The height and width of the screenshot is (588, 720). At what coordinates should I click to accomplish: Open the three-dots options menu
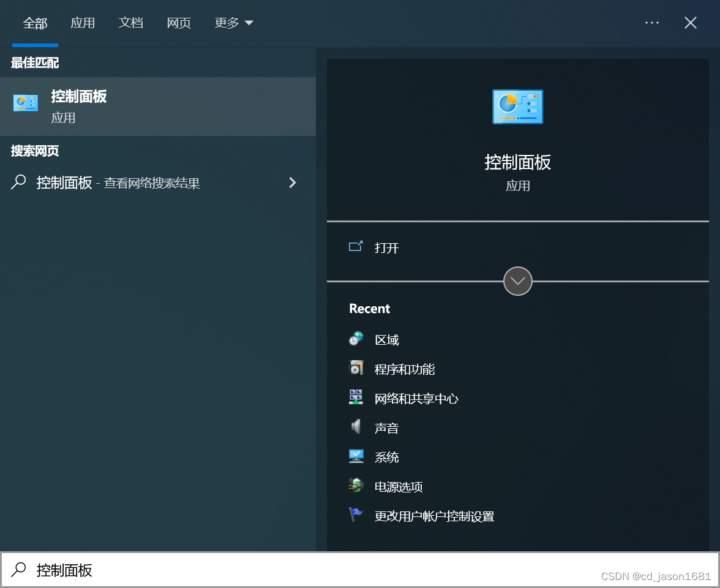(651, 23)
